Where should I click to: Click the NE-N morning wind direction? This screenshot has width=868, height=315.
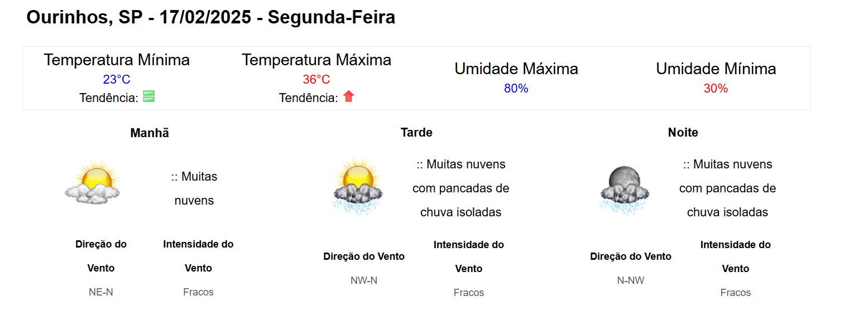(x=101, y=292)
